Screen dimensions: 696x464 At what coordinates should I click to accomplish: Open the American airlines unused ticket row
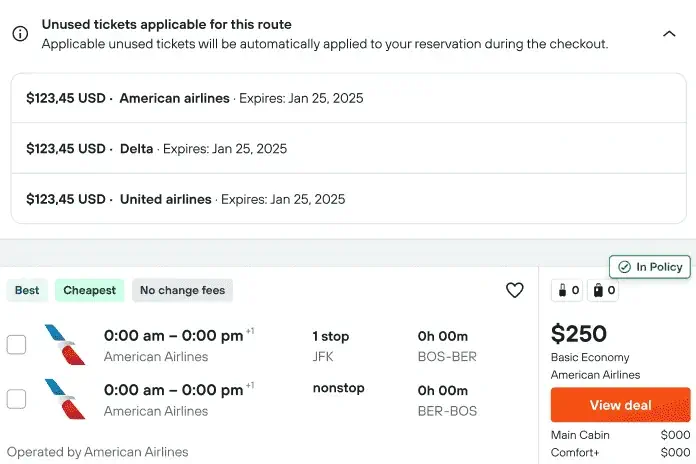(348, 98)
